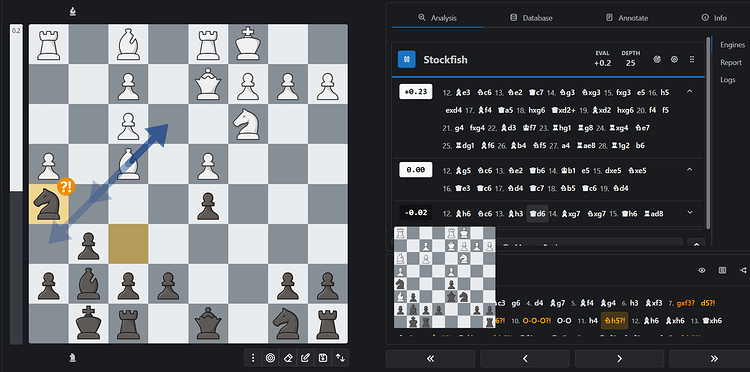Image resolution: width=750 pixels, height=372 pixels.
Task: Click the Stockfish engine drag handle dots
Action: 692,60
